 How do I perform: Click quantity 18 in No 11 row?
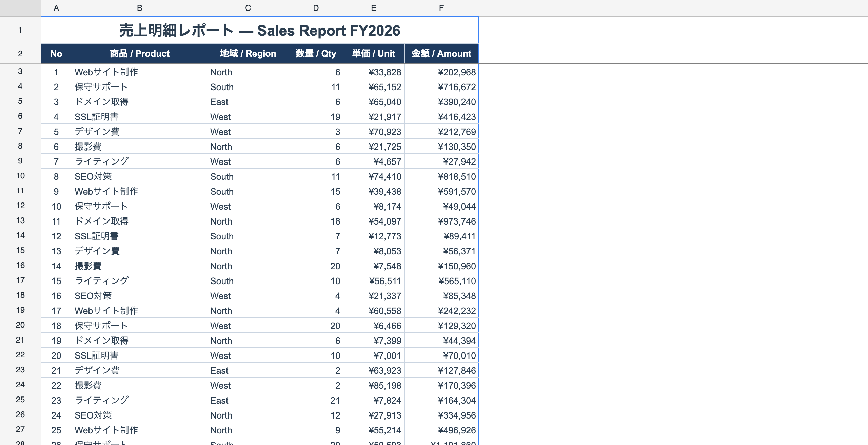click(316, 221)
